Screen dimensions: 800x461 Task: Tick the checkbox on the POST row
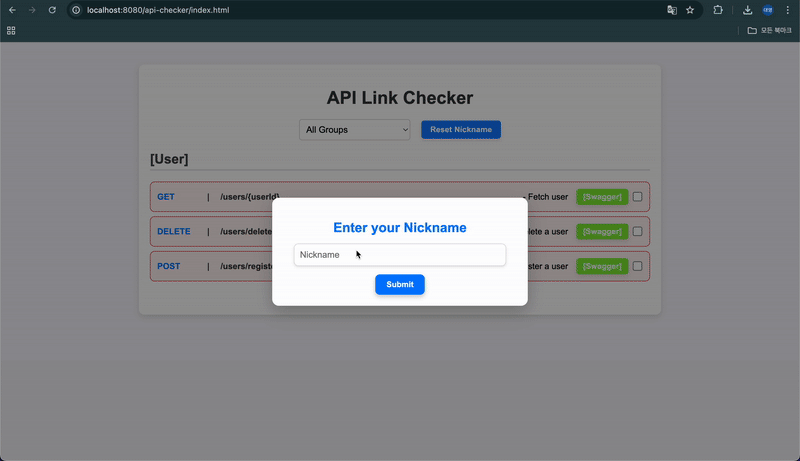[637, 266]
